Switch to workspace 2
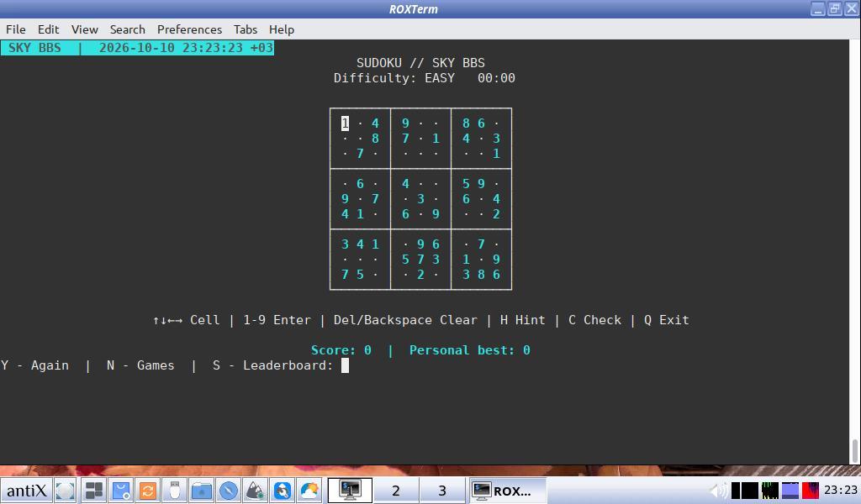The image size is (861, 504). pos(396,491)
